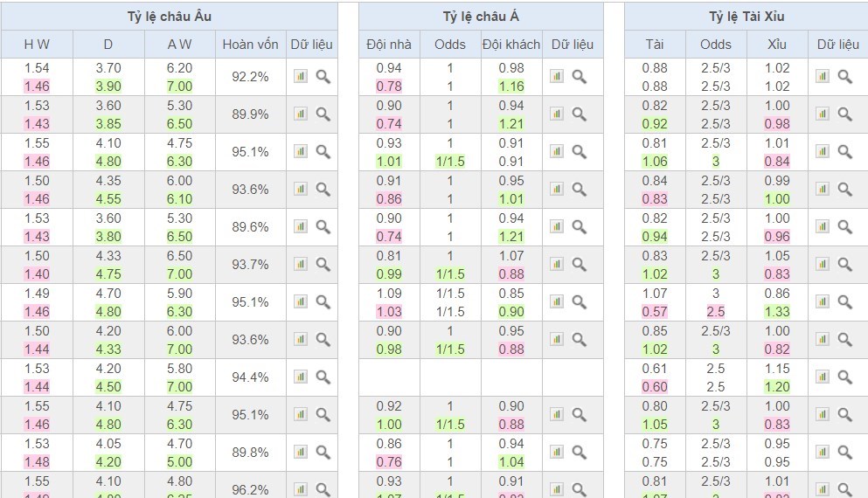
Task: Open chart icon in the 89.8% return row
Action: (x=301, y=453)
